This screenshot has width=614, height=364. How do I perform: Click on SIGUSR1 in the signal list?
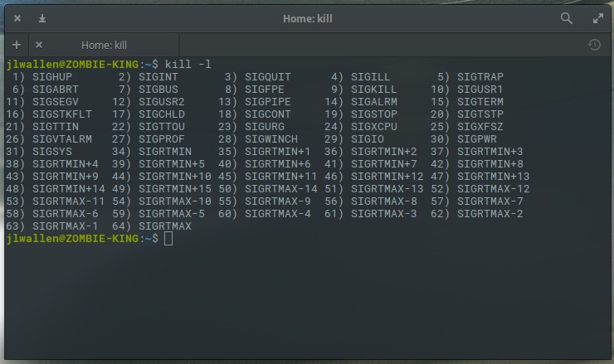(480, 90)
